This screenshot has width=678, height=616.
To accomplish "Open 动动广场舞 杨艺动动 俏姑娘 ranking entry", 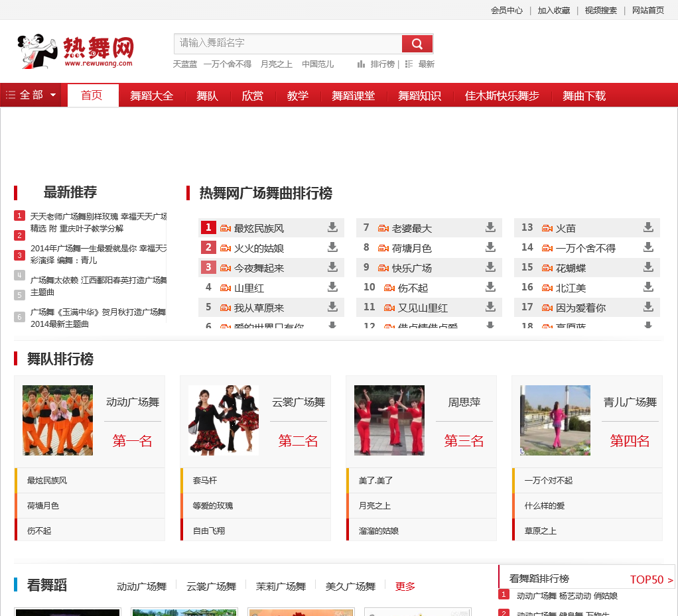I will click(567, 596).
